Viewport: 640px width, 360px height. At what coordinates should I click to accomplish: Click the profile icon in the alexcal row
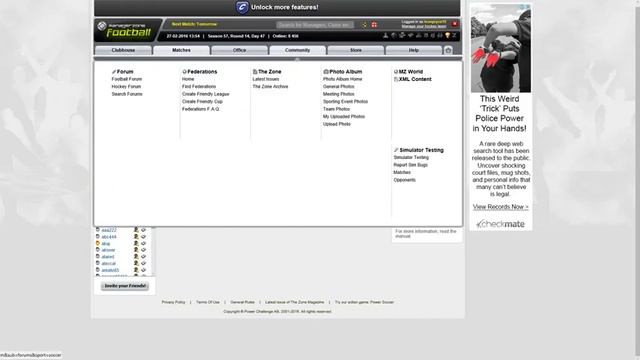click(136, 263)
